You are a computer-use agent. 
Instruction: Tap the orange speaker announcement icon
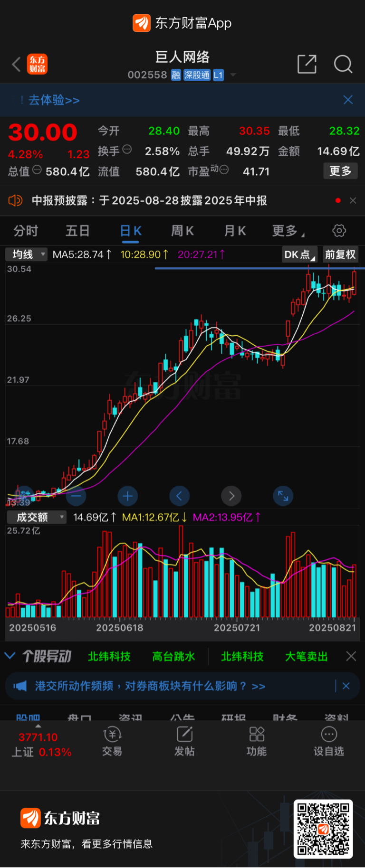pos(16,200)
